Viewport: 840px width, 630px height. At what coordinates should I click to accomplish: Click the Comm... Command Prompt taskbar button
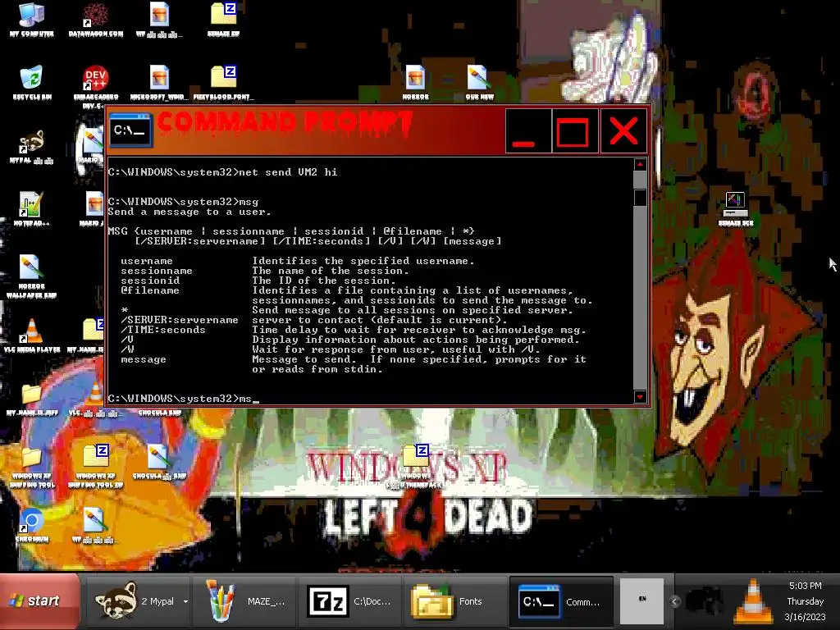tap(561, 601)
